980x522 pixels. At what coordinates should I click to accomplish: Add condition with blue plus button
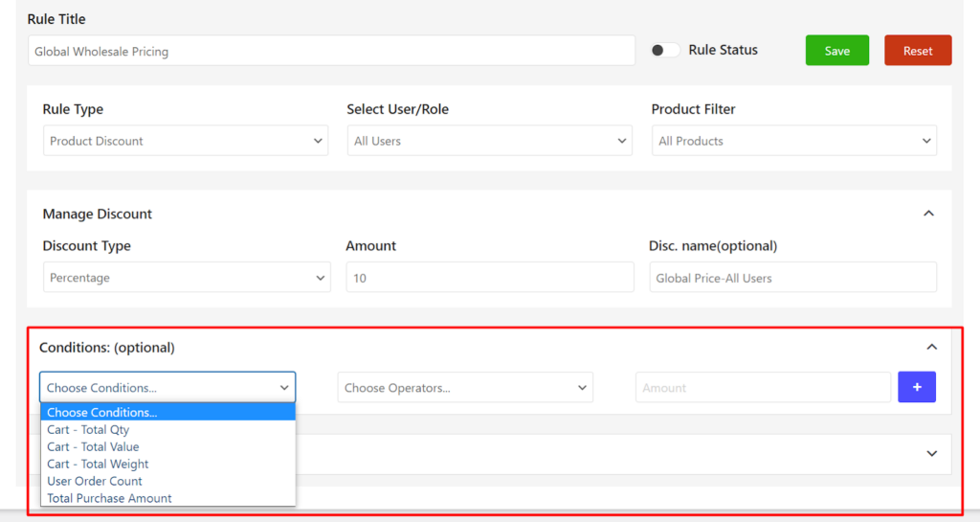917,387
